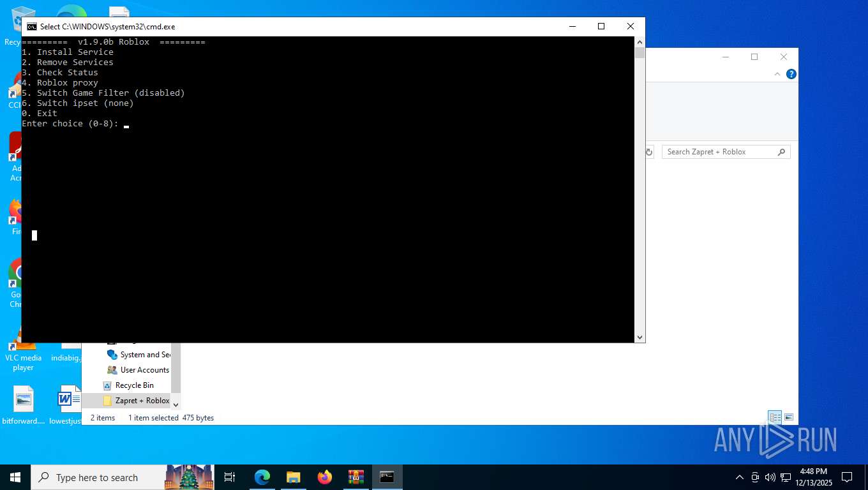
Task: Click "5. Switch Game Filter (disabled)" line
Action: pyautogui.click(x=103, y=93)
